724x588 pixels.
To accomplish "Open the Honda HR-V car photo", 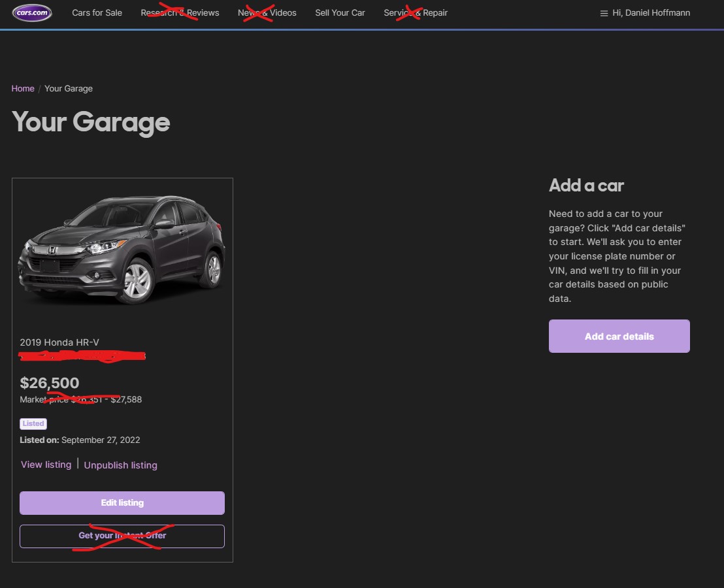I will point(122,250).
